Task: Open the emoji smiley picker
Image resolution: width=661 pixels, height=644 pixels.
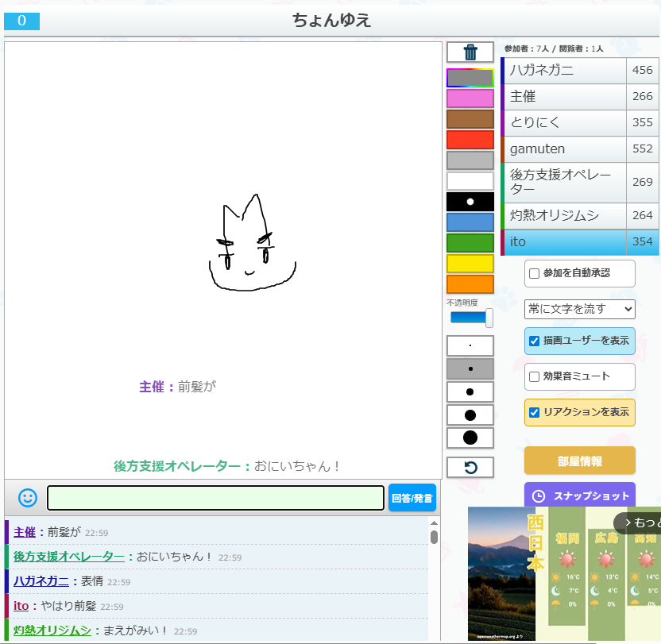Action: (x=28, y=498)
